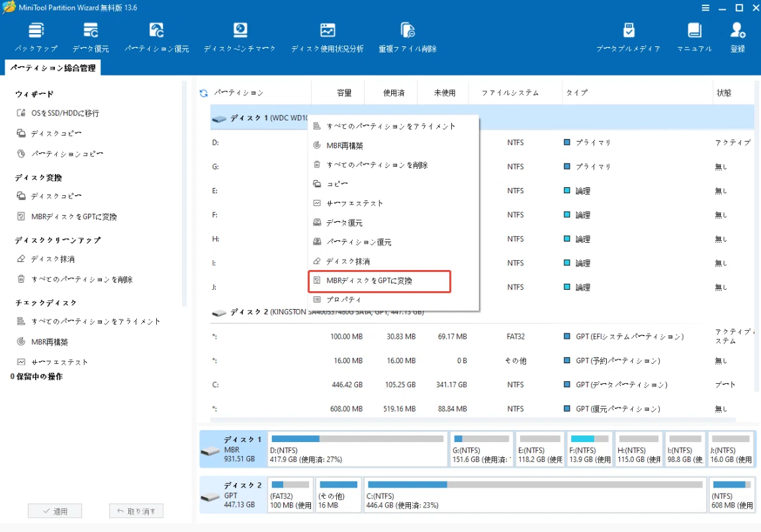This screenshot has width=761, height=532.
Task: Choose プロパティ in context menu
Action: click(x=393, y=300)
